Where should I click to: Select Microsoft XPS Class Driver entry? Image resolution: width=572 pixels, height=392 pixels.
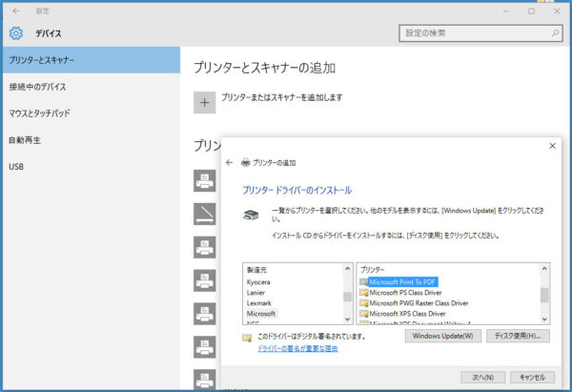pos(407,314)
